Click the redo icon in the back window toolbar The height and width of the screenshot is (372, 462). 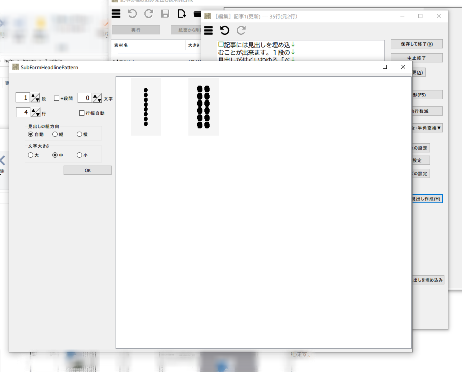click(149, 14)
